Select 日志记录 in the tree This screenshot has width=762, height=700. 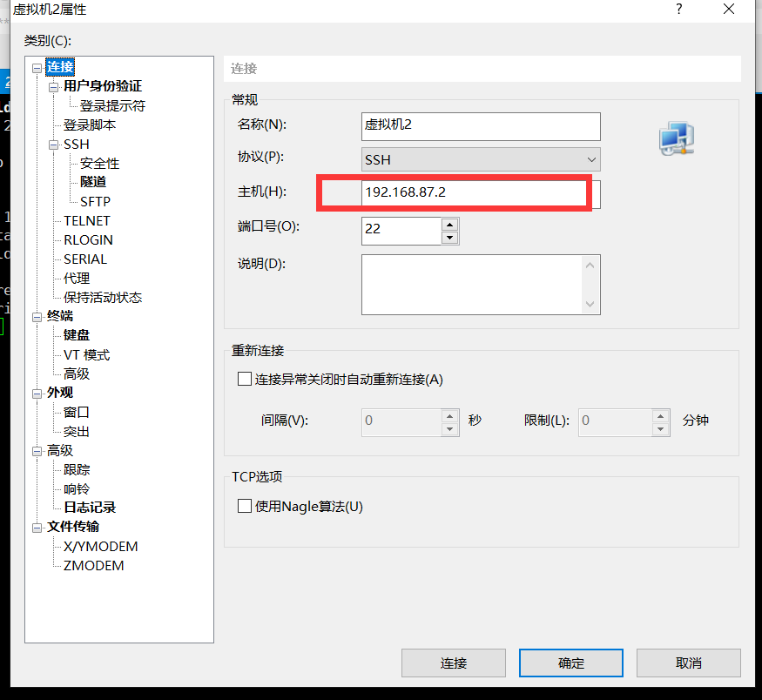tap(90, 508)
